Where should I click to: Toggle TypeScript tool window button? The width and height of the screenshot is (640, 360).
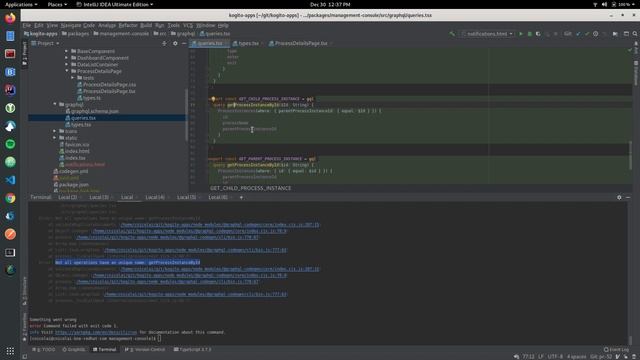[192, 349]
